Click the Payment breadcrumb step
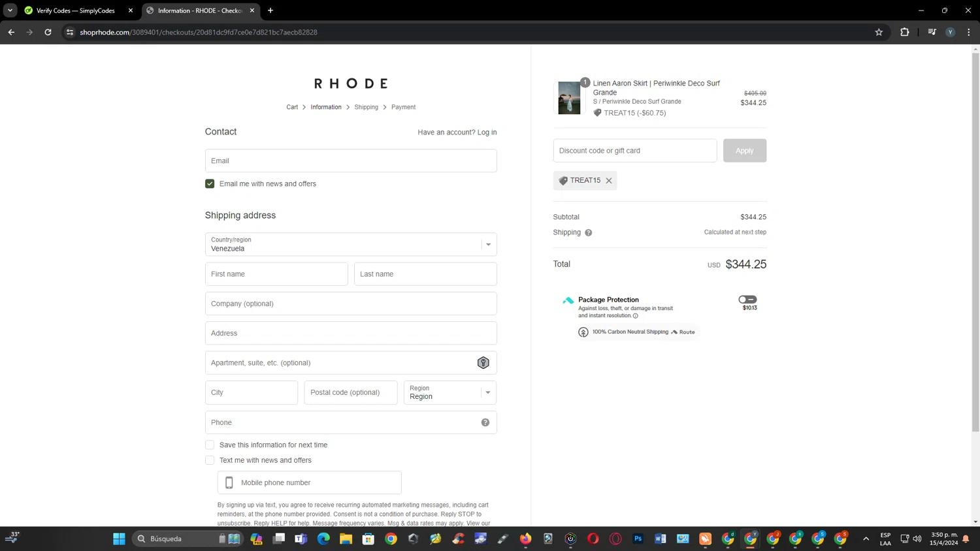The height and width of the screenshot is (551, 980). pos(403,107)
